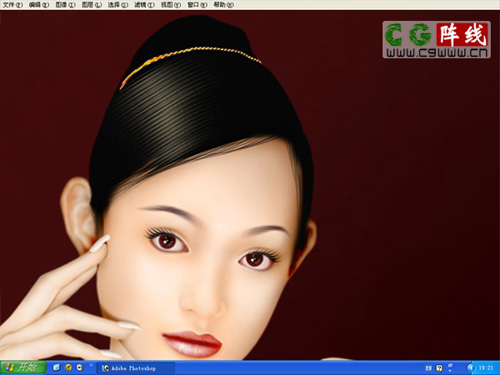Open the 滤镜 (Filter) menu

(144, 5)
